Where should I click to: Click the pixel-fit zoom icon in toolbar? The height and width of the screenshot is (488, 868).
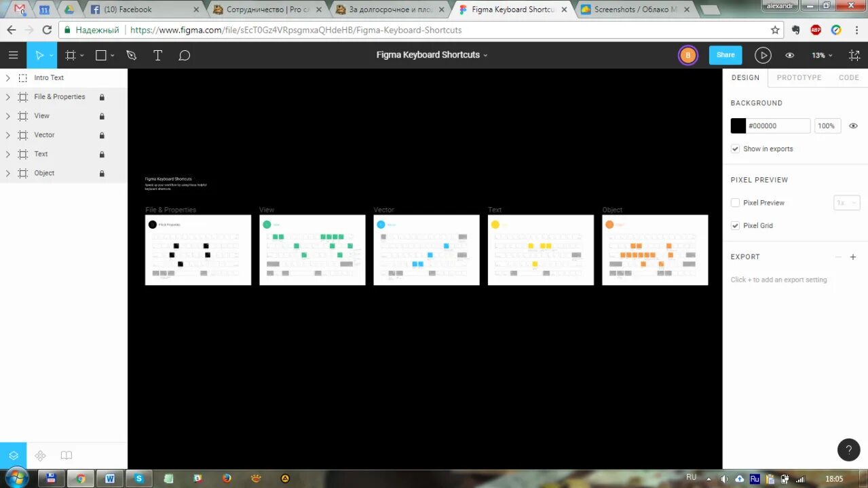pos(854,55)
